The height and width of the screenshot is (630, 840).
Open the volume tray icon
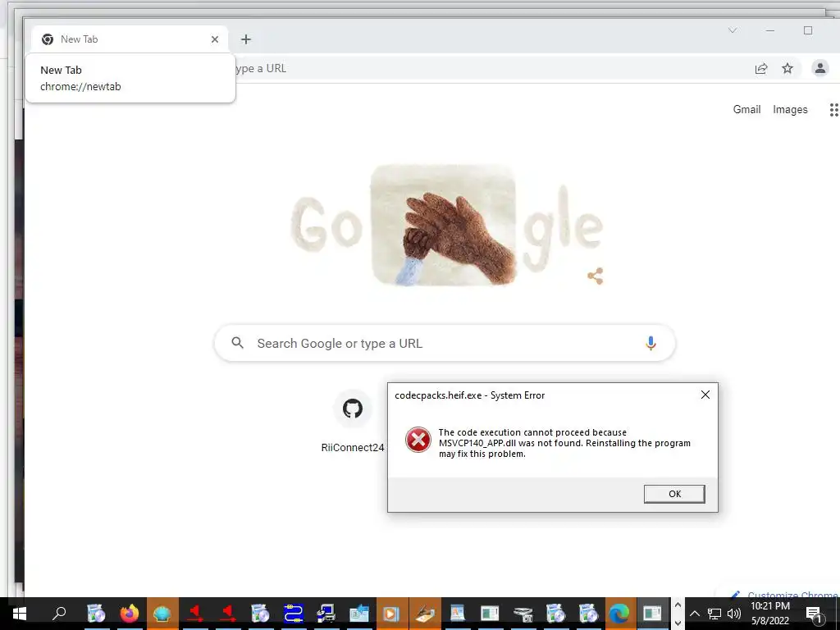(x=734, y=614)
